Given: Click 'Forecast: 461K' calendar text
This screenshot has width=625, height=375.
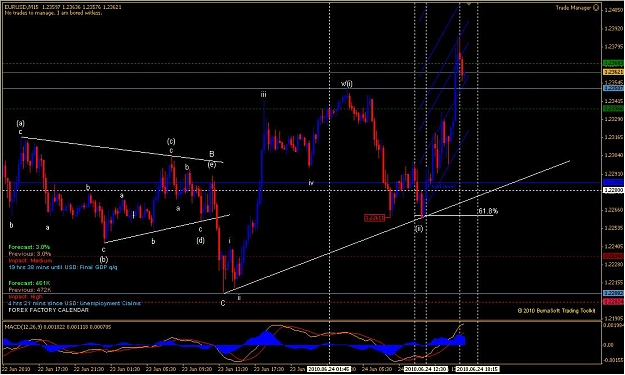Looking at the screenshot, I should coord(29,283).
